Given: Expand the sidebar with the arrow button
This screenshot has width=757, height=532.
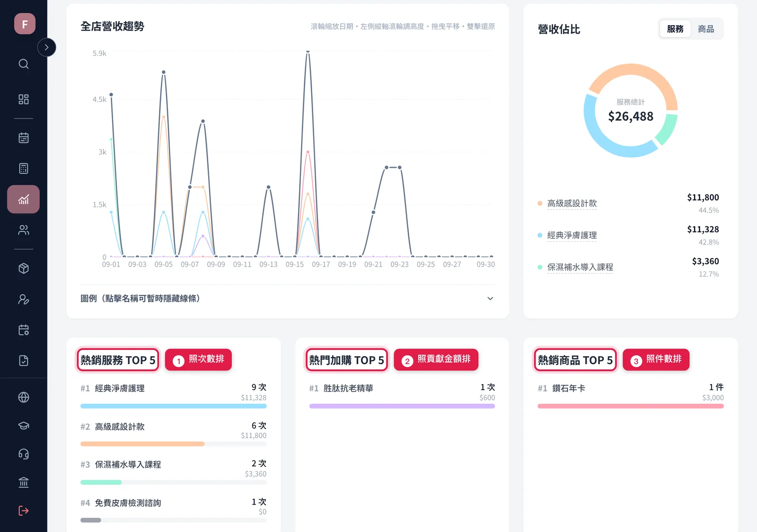Looking at the screenshot, I should pyautogui.click(x=46, y=47).
